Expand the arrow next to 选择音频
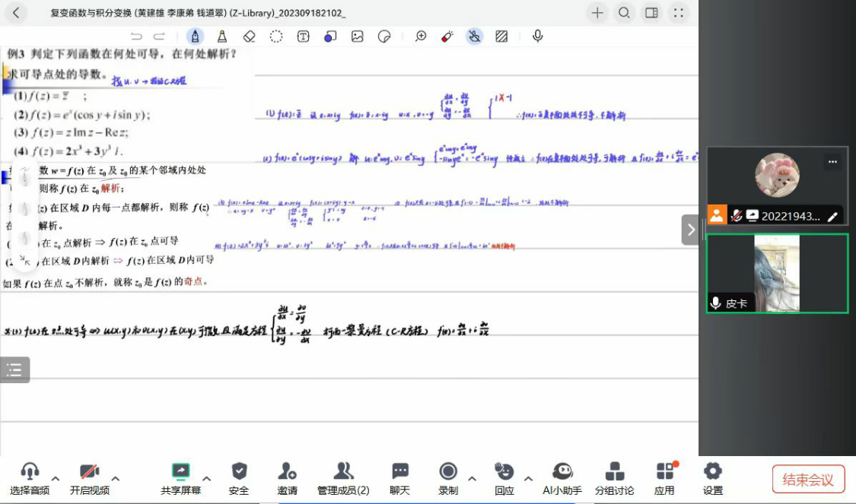This screenshot has height=504, width=856. pyautogui.click(x=55, y=479)
